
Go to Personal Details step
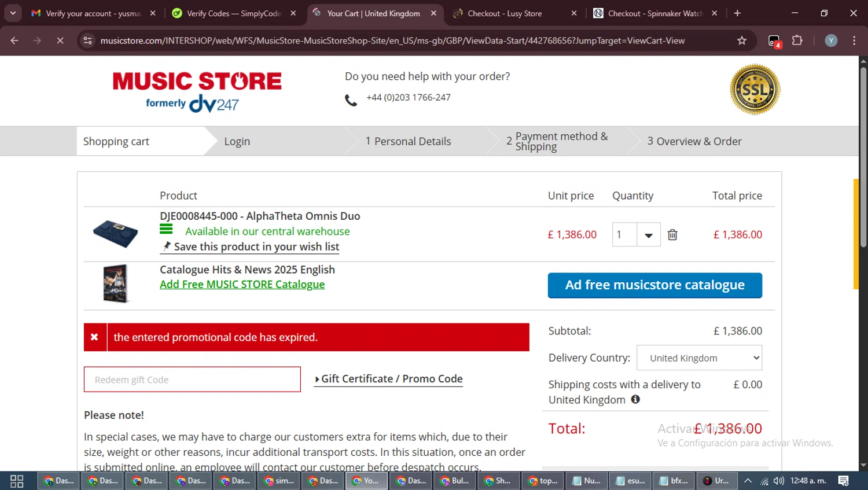tap(408, 142)
